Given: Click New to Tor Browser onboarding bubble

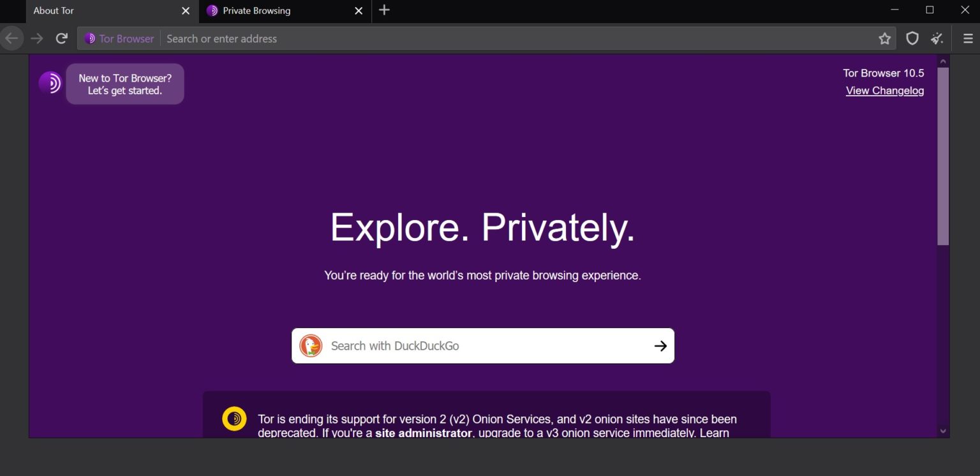Looking at the screenshot, I should tap(125, 84).
